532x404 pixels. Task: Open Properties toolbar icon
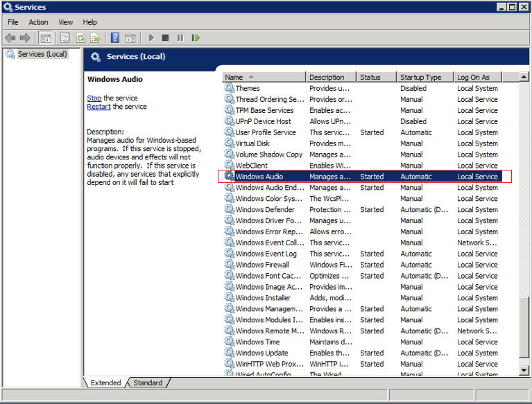[65, 37]
